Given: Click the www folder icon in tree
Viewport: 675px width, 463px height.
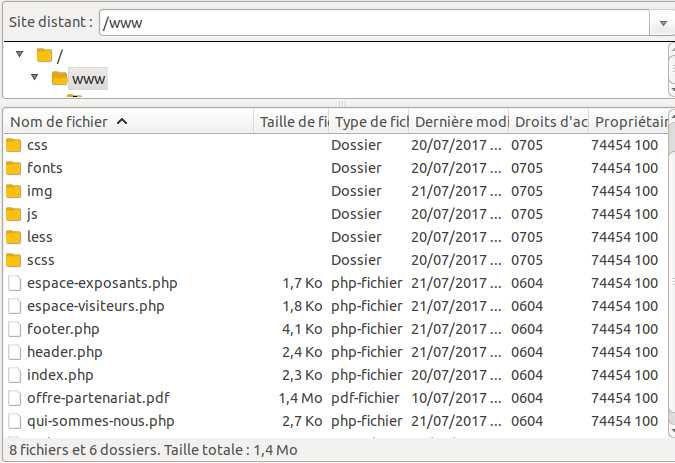Looking at the screenshot, I should click(x=59, y=78).
